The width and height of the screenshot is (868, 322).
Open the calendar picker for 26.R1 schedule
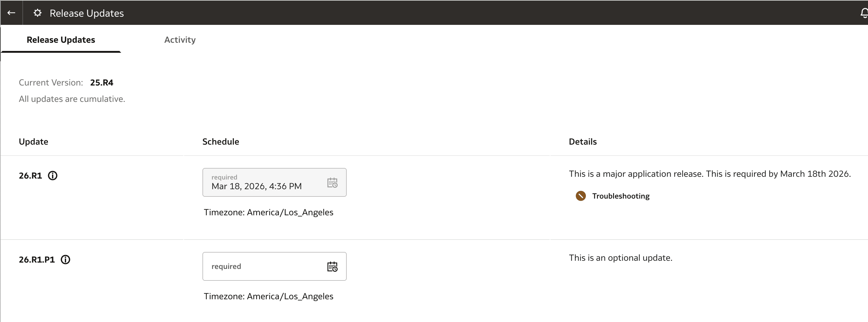332,183
